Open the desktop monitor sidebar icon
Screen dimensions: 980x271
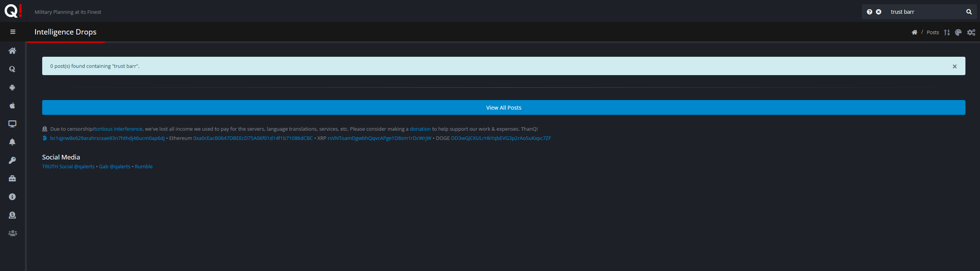[x=12, y=124]
